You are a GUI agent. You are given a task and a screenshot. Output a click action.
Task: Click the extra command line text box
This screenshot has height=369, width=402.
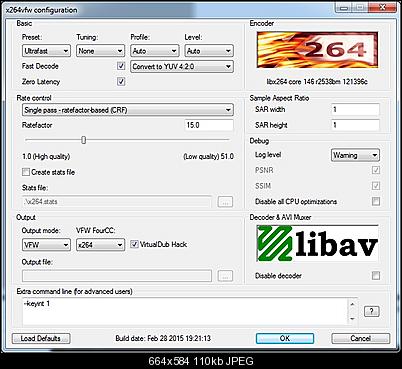186,311
